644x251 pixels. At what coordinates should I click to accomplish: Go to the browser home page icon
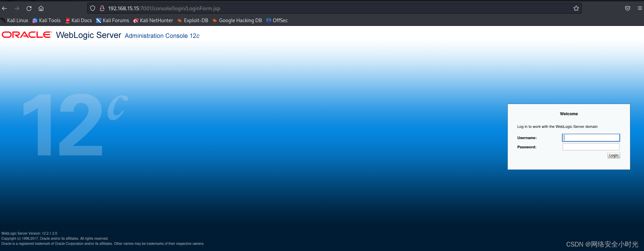41,8
